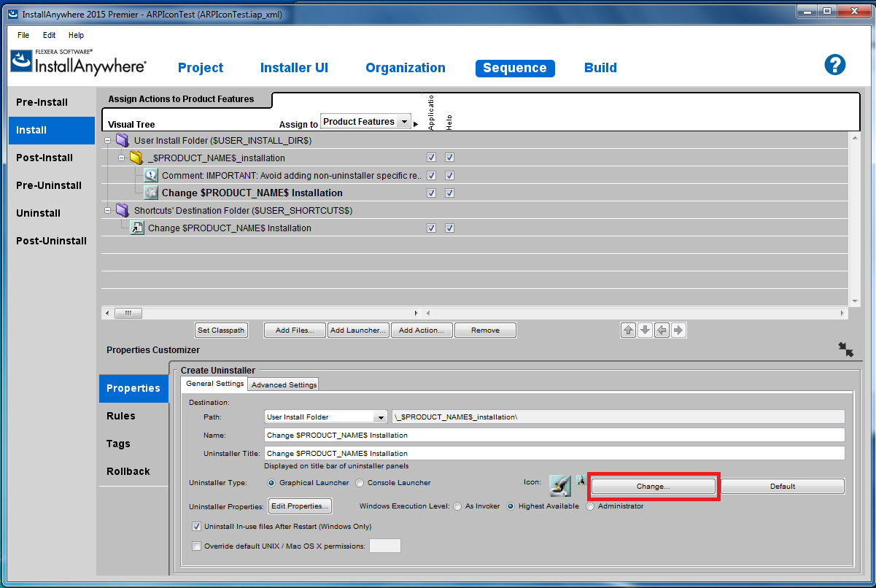The height and width of the screenshot is (588, 876).
Task: Open the Product Features assign dropdown
Action: (x=403, y=122)
